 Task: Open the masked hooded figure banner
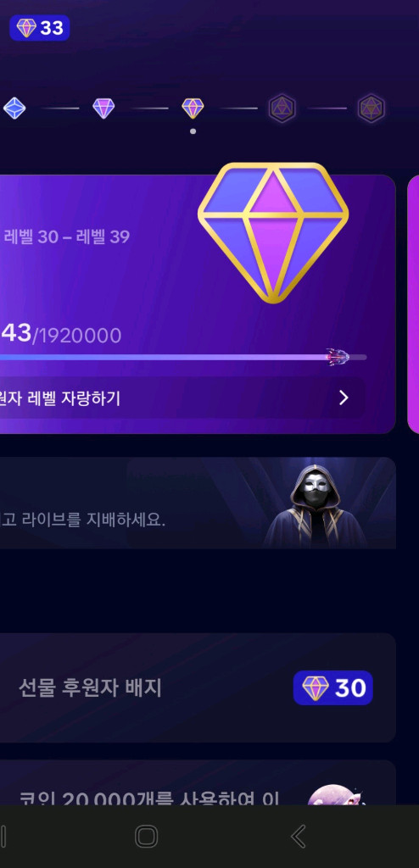pos(198,503)
